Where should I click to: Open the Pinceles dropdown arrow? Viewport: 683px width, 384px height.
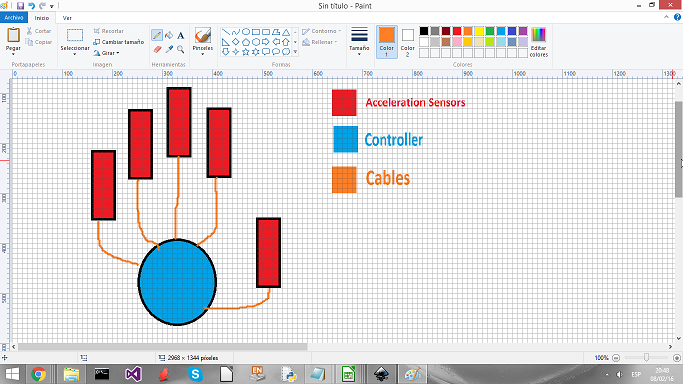click(x=203, y=54)
